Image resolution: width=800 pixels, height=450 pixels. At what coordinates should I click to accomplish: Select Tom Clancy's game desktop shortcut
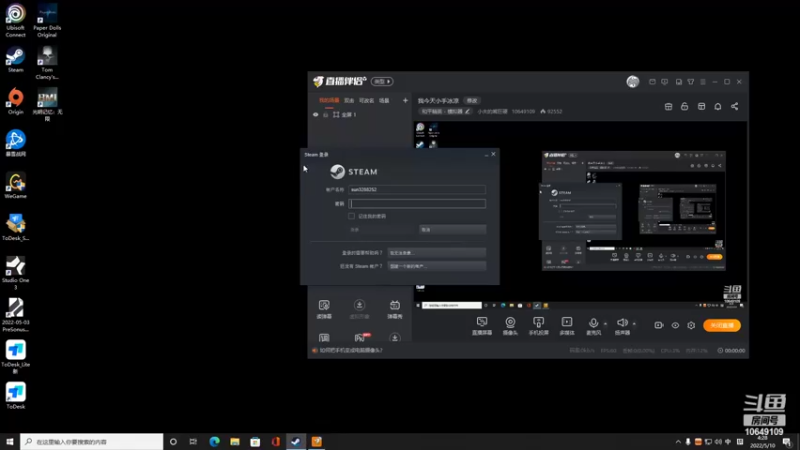pyautogui.click(x=47, y=63)
